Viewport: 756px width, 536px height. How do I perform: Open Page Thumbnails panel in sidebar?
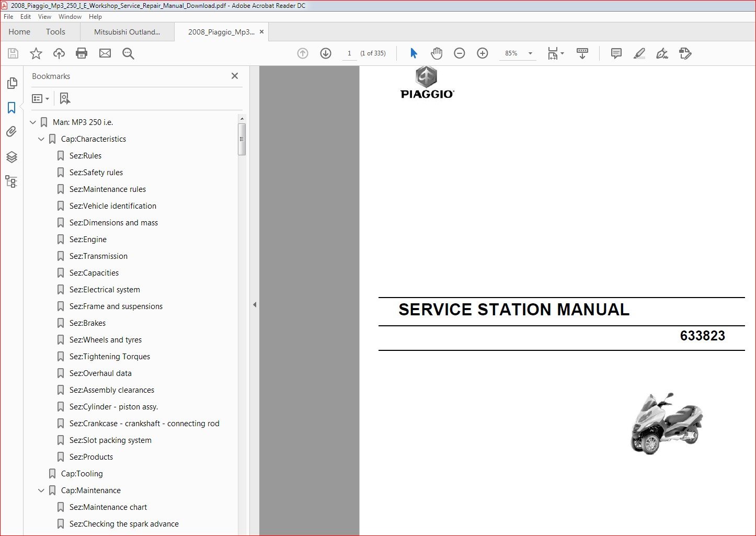12,83
